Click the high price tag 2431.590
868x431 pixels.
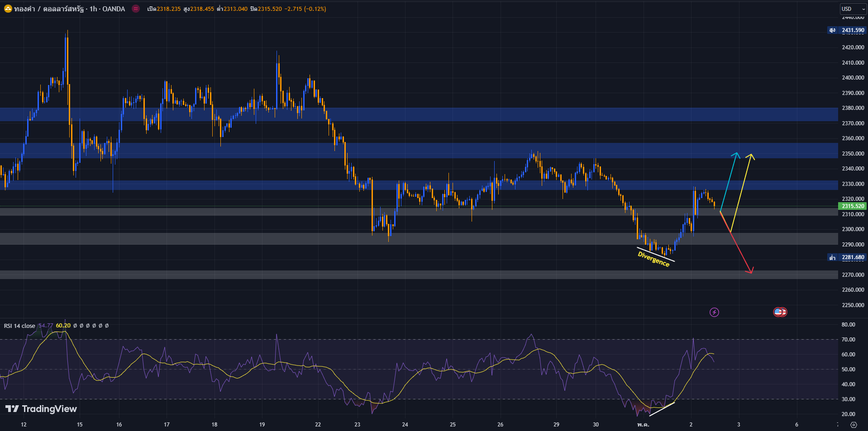click(x=853, y=30)
